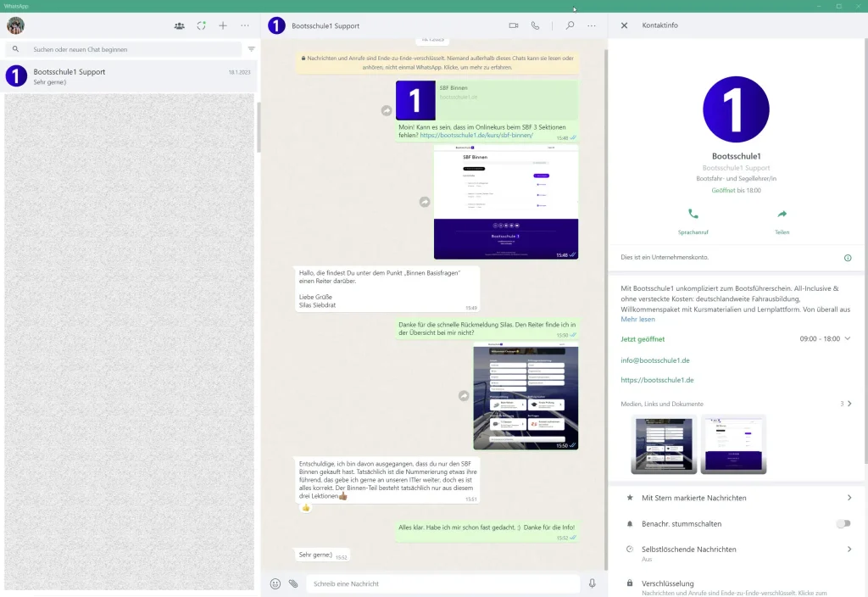Toggle Benachr. stummschalten switch

coord(843,524)
